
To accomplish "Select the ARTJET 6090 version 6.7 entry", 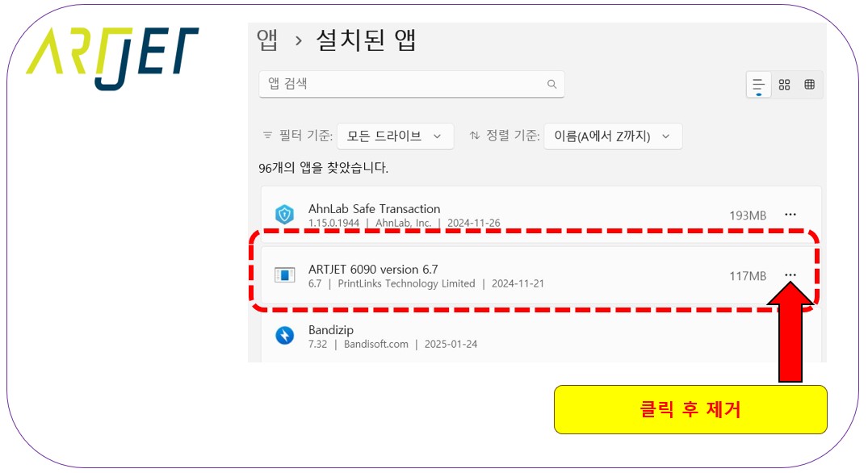I will (501, 275).
